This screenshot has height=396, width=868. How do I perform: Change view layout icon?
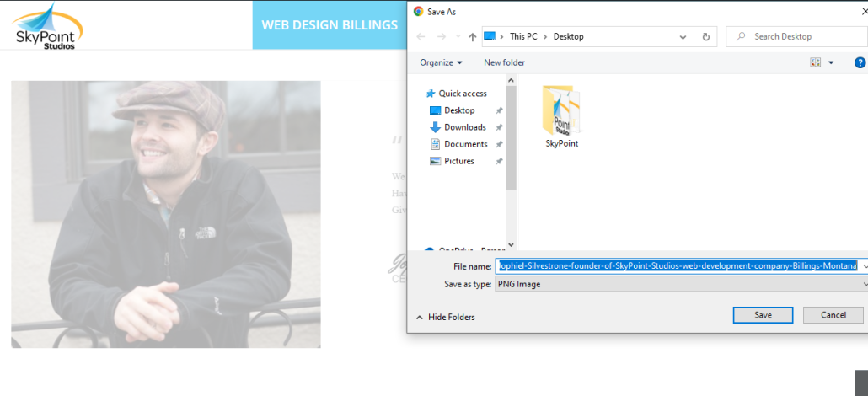(816, 62)
